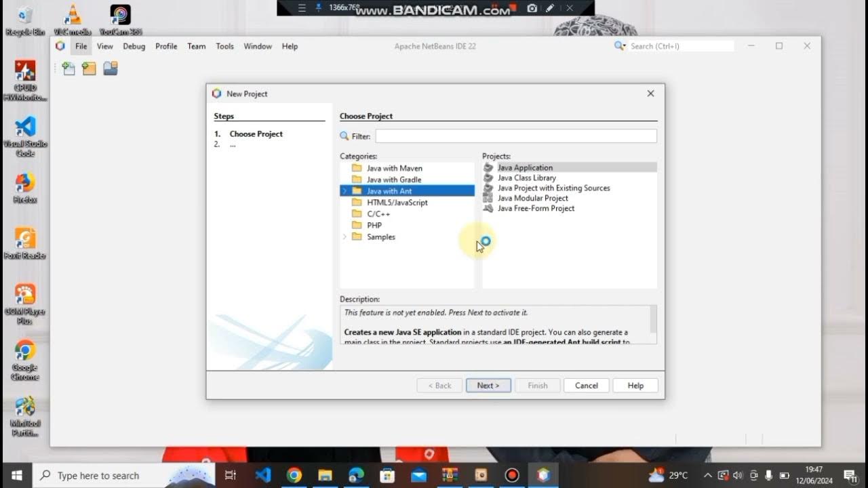Screen dimensions: 868x488
Task: Select Java Project with Existing Sources icon
Action: [488, 188]
